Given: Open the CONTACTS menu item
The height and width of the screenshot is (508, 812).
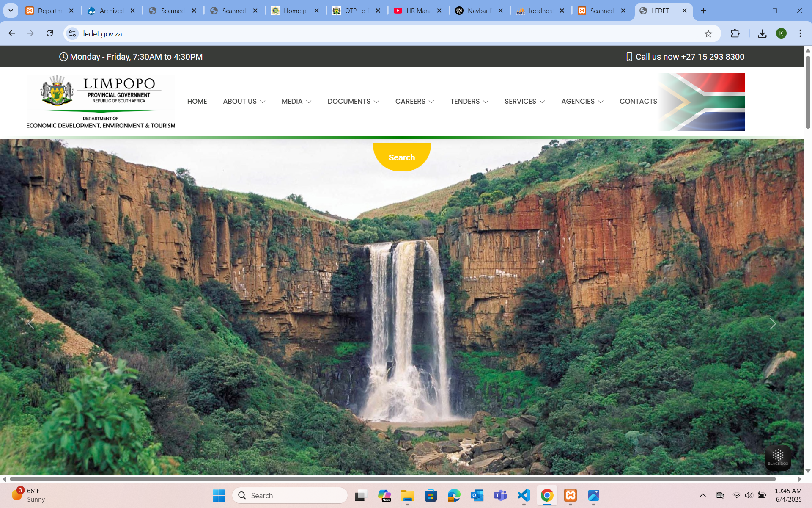Looking at the screenshot, I should pos(638,102).
